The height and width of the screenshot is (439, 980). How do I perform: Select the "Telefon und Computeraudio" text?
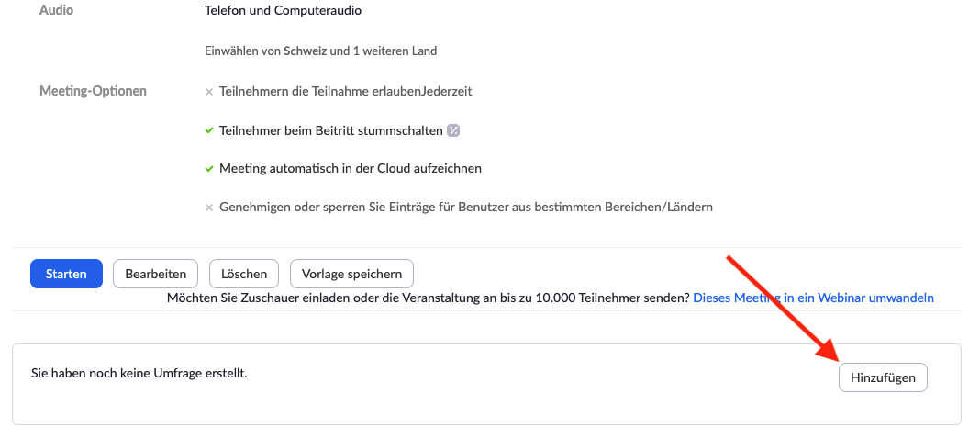click(x=284, y=11)
